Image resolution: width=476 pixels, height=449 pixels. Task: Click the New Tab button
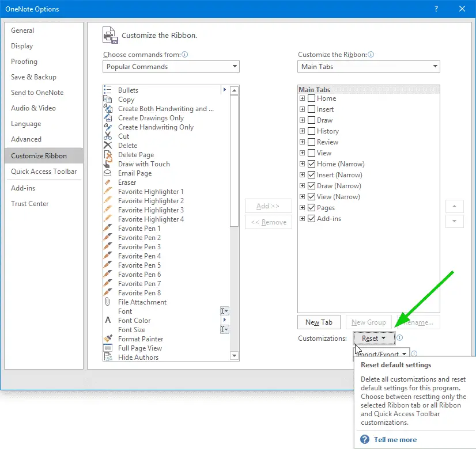click(319, 322)
